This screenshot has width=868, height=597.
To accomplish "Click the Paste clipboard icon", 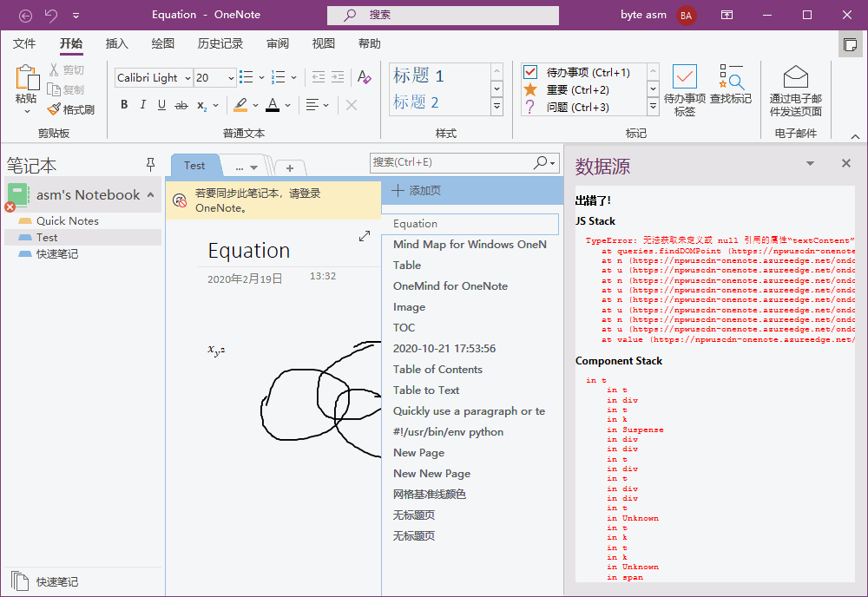I will point(27,77).
